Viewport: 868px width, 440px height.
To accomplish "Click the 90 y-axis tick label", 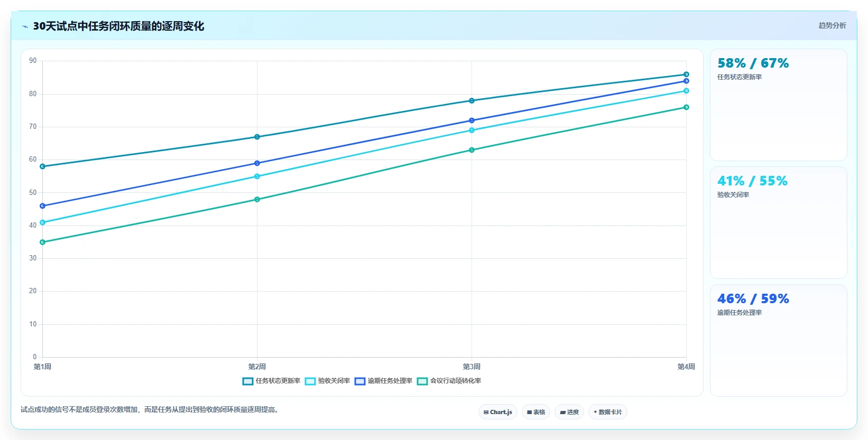I will click(x=33, y=61).
